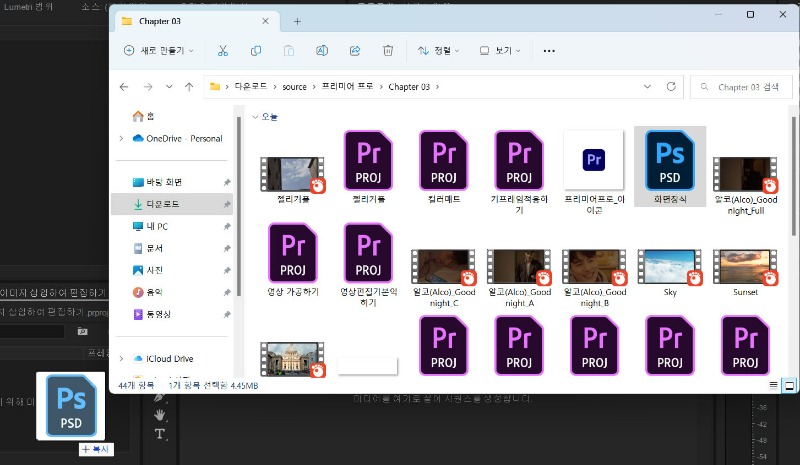The width and height of the screenshot is (800, 465).
Task: Expand the chevron after Chapter 03 in path
Action: point(437,87)
